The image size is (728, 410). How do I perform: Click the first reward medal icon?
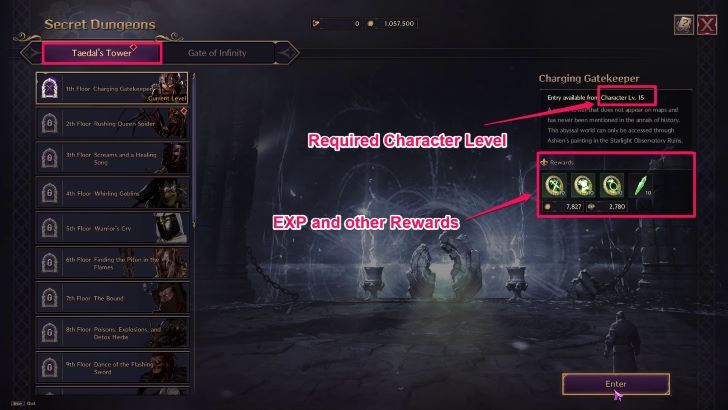tap(554, 185)
